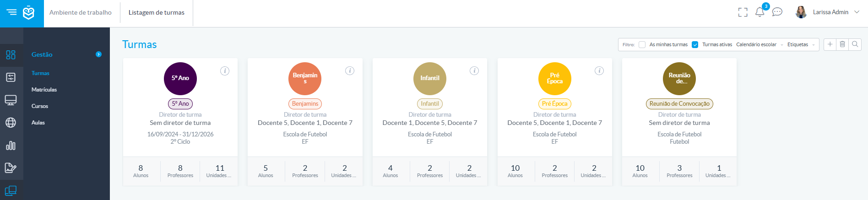Open the Etiquetas filter dropdown
This screenshot has height=200, width=868.
pyautogui.click(x=801, y=45)
